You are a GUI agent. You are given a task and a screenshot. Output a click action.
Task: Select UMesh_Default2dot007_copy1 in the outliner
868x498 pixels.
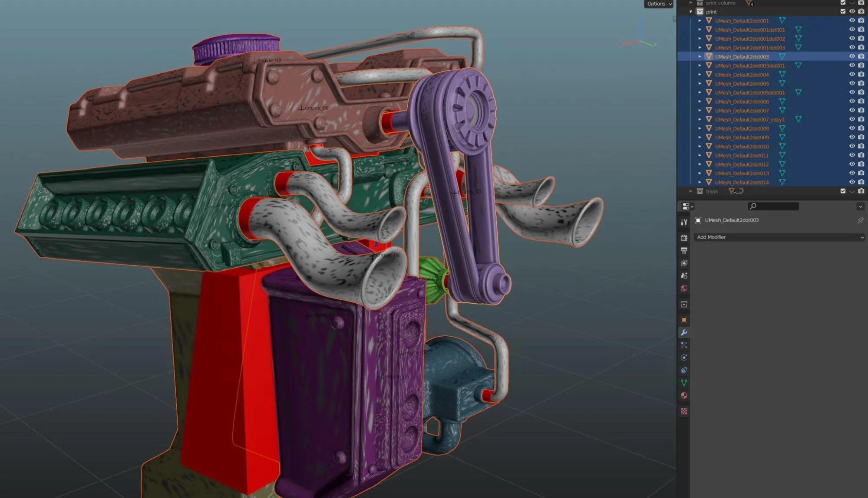pyautogui.click(x=750, y=120)
